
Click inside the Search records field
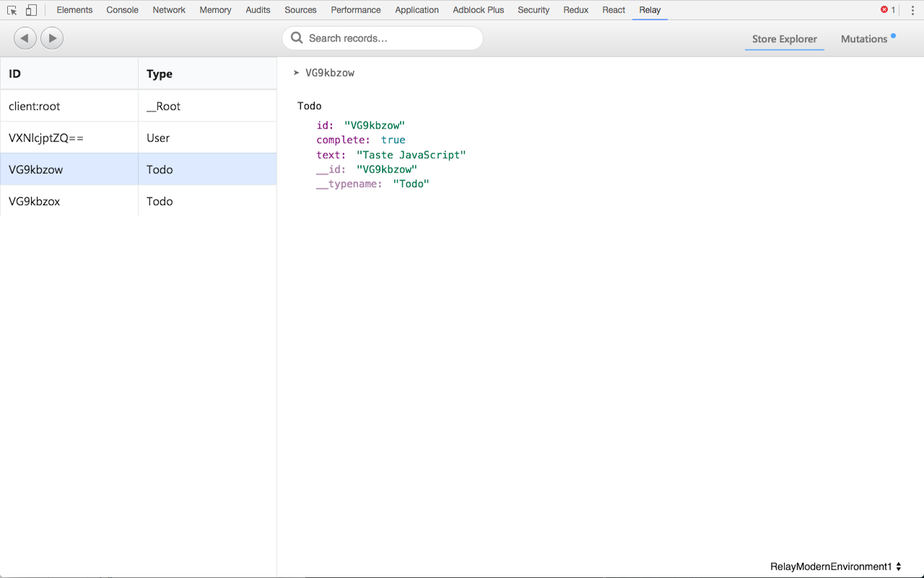(382, 38)
